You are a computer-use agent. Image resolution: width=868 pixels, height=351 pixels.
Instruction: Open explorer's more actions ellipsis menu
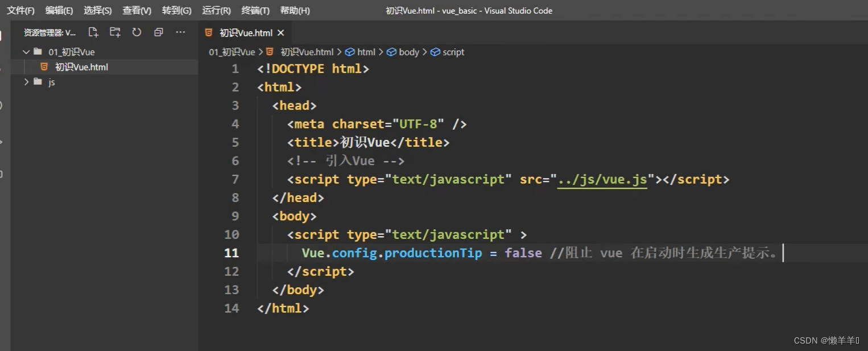click(180, 32)
